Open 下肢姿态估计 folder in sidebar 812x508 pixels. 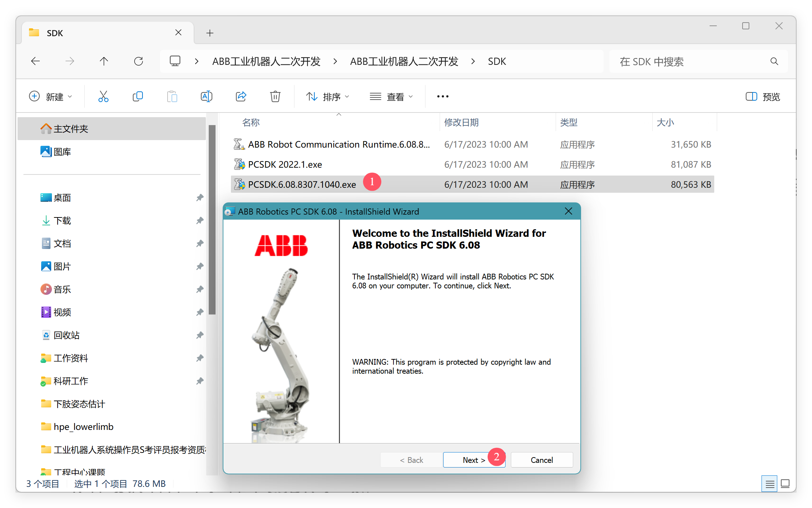pos(73,404)
